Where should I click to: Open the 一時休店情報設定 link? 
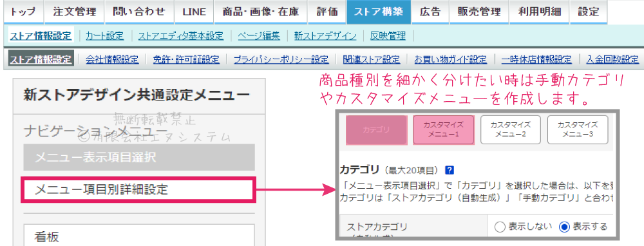536,59
